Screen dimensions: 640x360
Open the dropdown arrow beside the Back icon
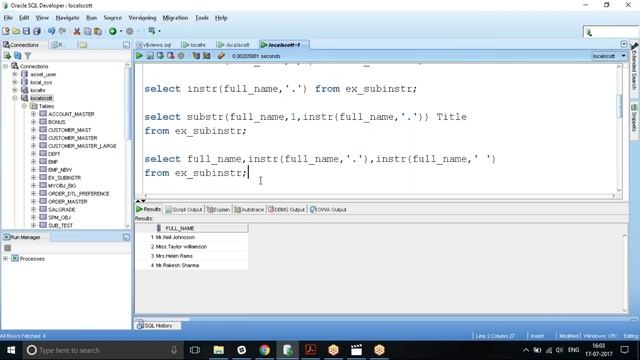pos(121,31)
